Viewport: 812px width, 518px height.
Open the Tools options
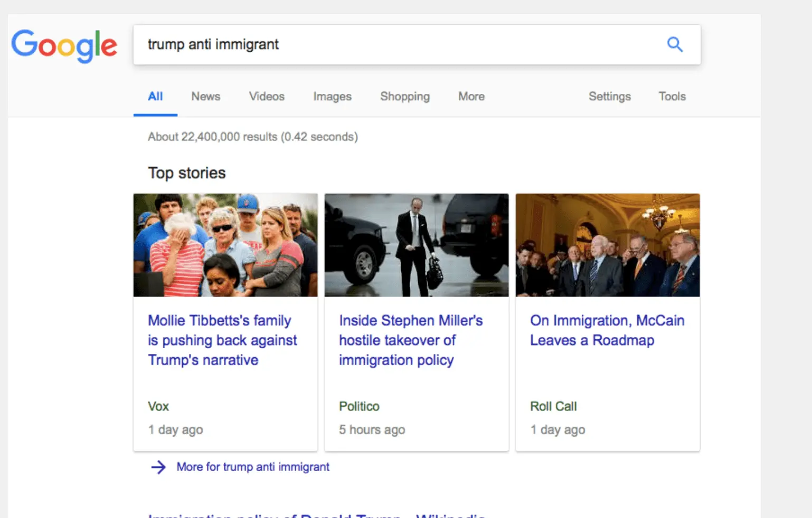[671, 97]
